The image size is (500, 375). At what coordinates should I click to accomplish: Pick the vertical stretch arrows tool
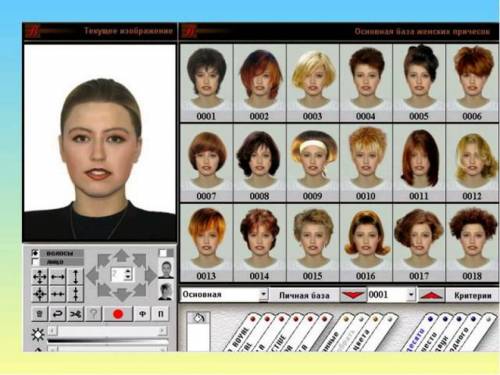(76, 277)
